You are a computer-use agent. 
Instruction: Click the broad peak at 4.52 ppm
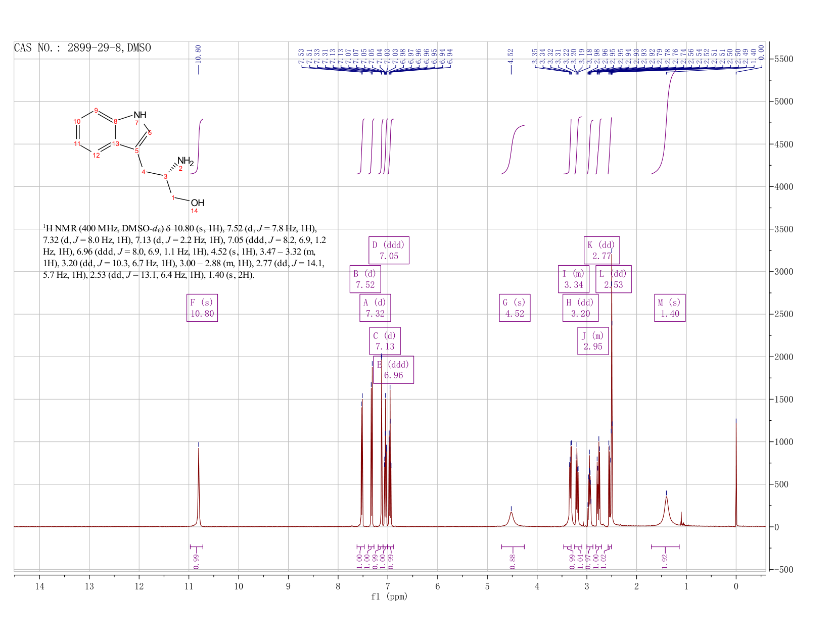pos(512,519)
